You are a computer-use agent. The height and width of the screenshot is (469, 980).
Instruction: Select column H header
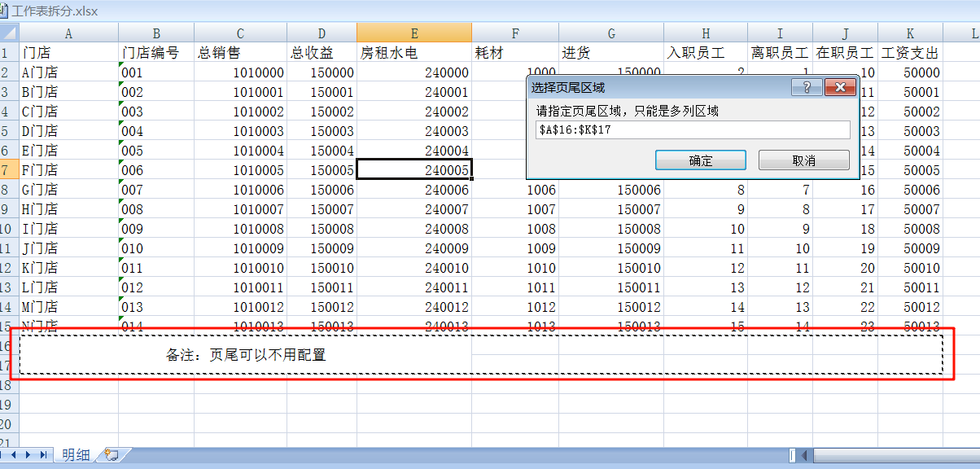point(706,33)
